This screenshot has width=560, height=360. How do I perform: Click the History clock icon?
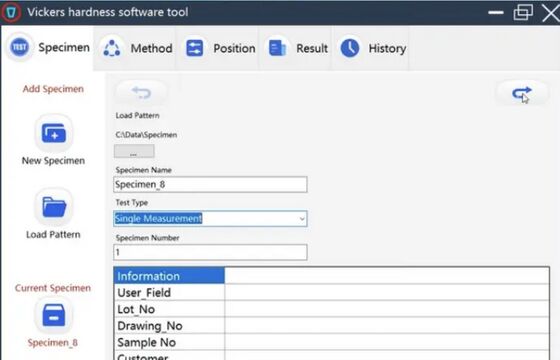click(350, 48)
